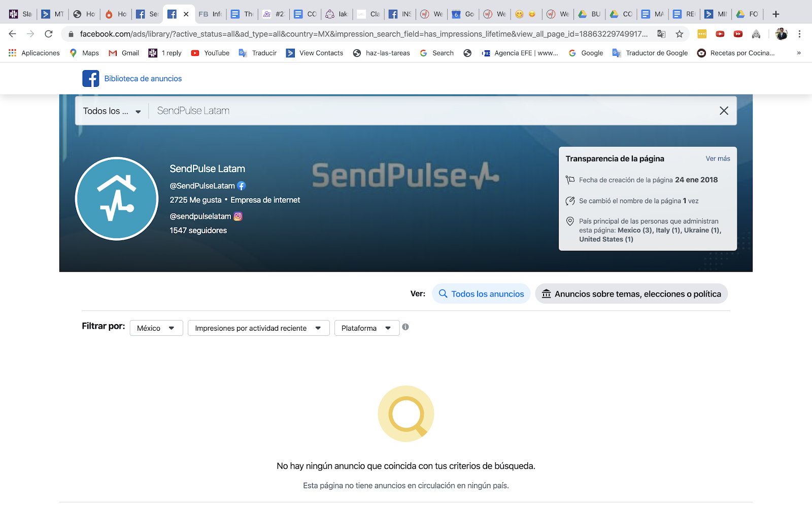The width and height of the screenshot is (812, 508).
Task: Open the gray rocket extension icon
Action: tap(756, 34)
